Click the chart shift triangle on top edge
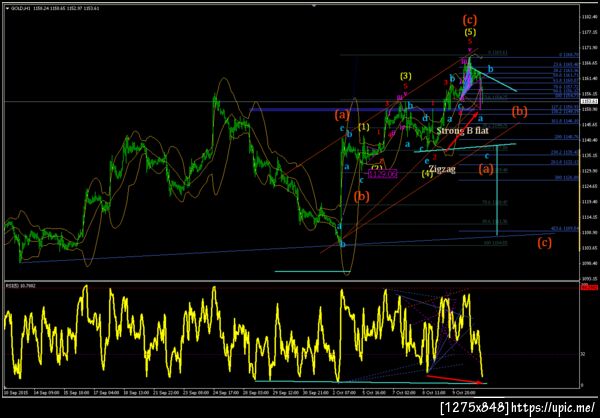This screenshot has width=600, height=418. (314, 6)
